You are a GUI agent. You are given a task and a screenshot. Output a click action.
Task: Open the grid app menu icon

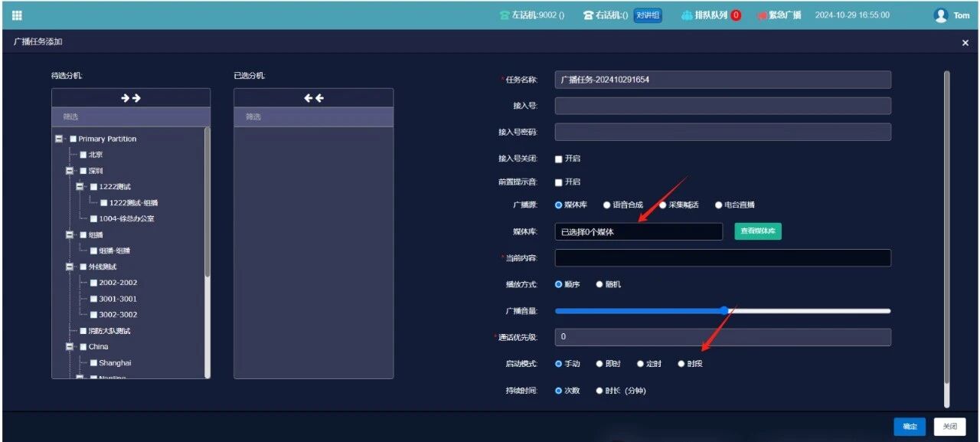coord(17,15)
